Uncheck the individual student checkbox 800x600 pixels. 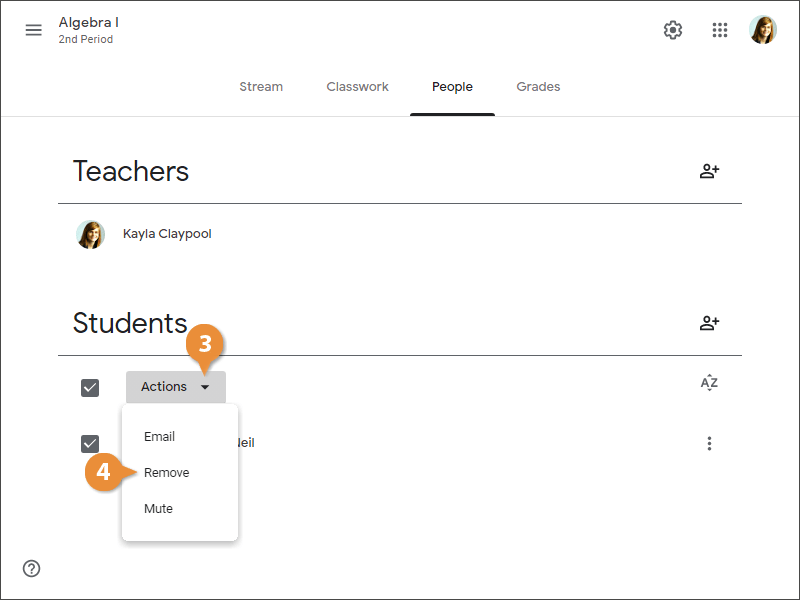[90, 443]
